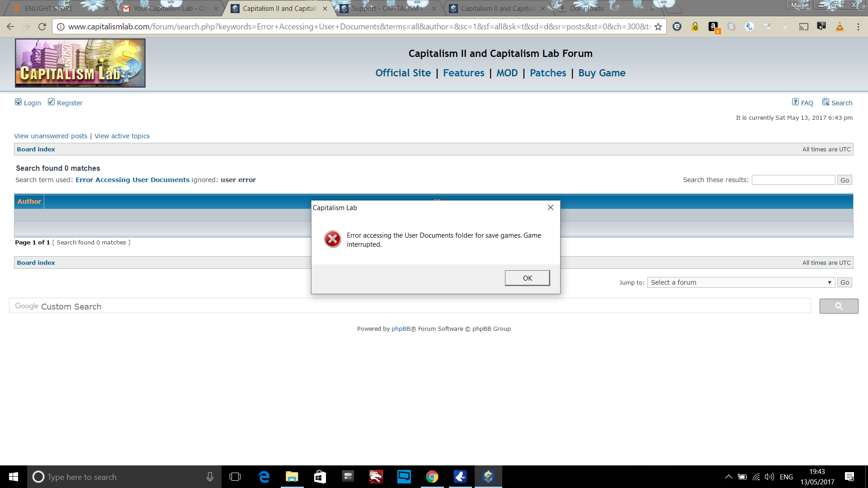Click the Cortana microphone icon
Screen dimensions: 868x488
[210, 477]
